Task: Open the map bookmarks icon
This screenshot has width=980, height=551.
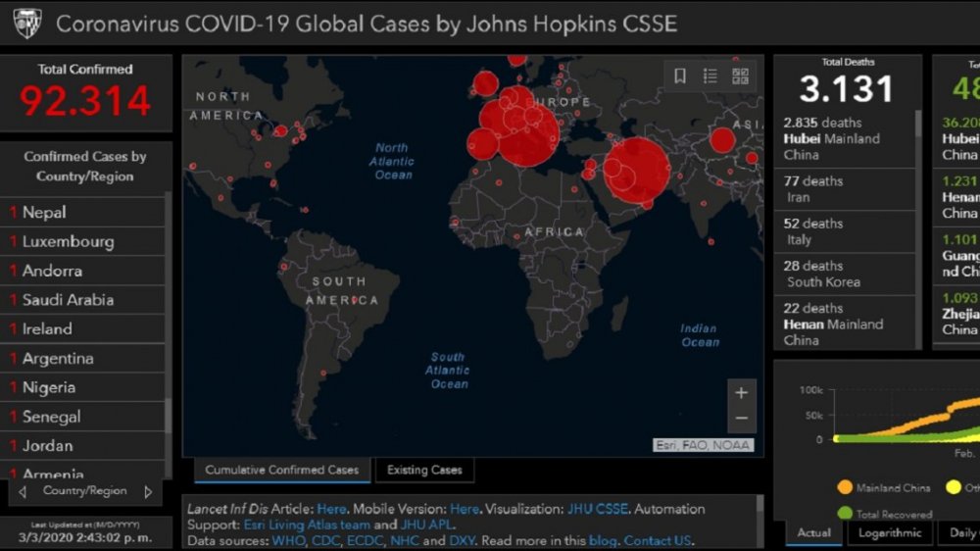Action: coord(680,75)
